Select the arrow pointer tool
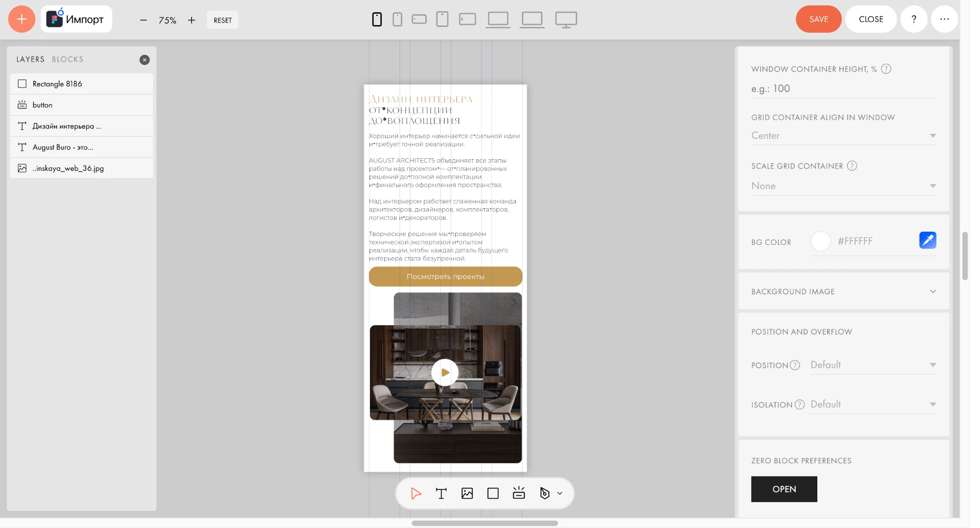Image resolution: width=980 pixels, height=528 pixels. [416, 493]
